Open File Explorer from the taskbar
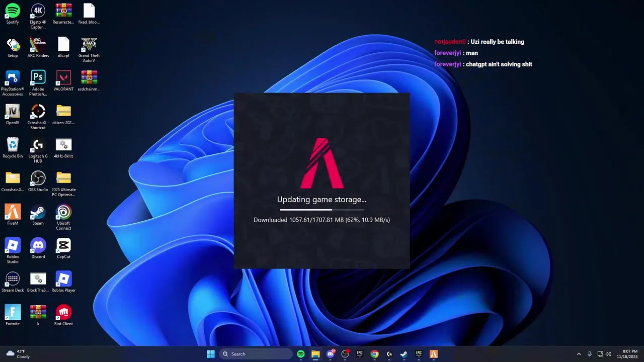This screenshot has width=644, height=362. click(x=315, y=354)
